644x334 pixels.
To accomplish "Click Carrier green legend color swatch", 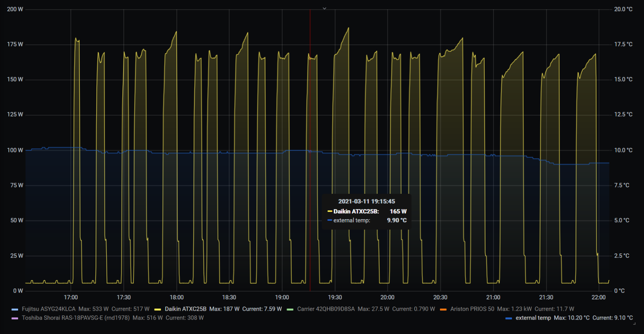I will click(290, 309).
